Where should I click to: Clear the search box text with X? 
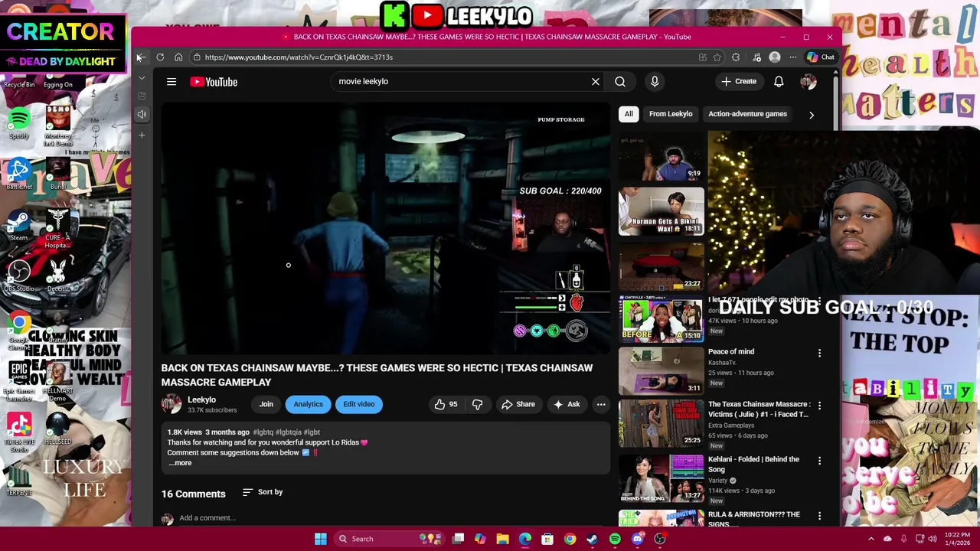[x=595, y=81]
